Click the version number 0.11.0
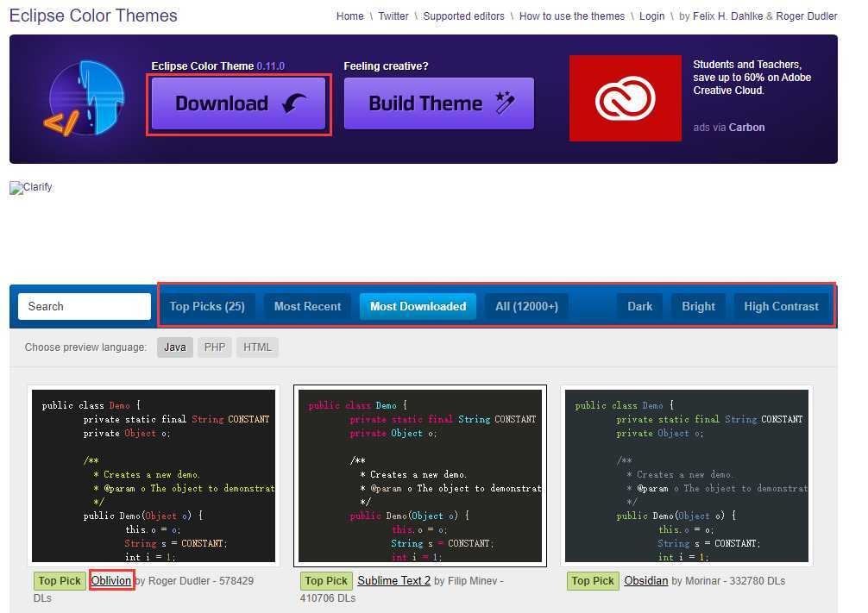The height and width of the screenshot is (613, 868). pyautogui.click(x=271, y=66)
